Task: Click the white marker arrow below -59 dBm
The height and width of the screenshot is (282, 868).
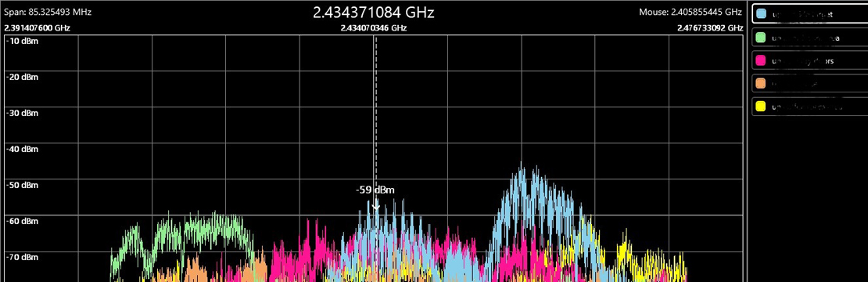Action: tap(376, 206)
